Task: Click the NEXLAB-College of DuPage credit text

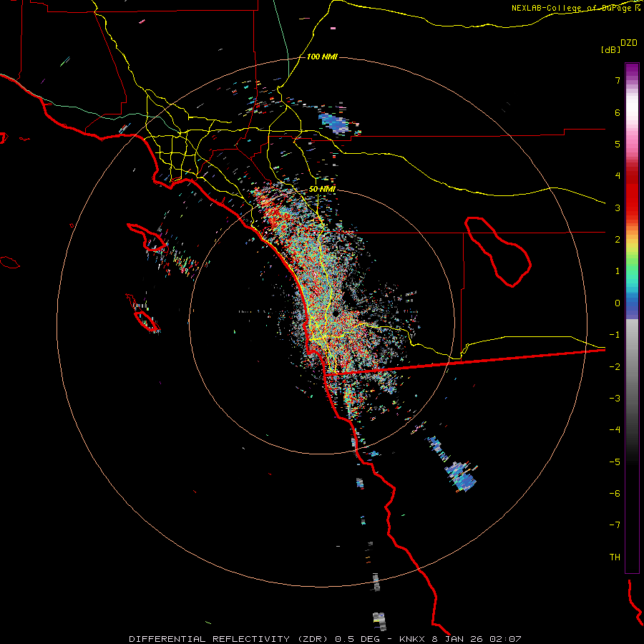Action: tap(575, 8)
